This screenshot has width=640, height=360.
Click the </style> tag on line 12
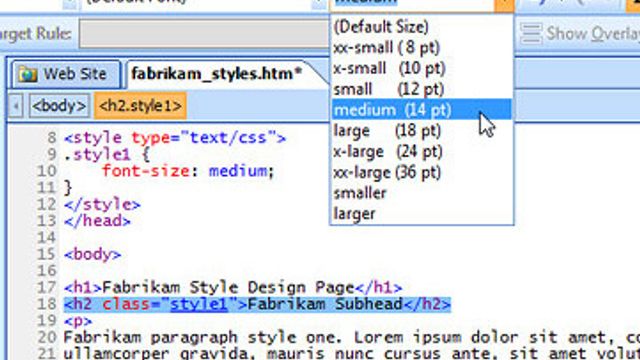coord(102,204)
